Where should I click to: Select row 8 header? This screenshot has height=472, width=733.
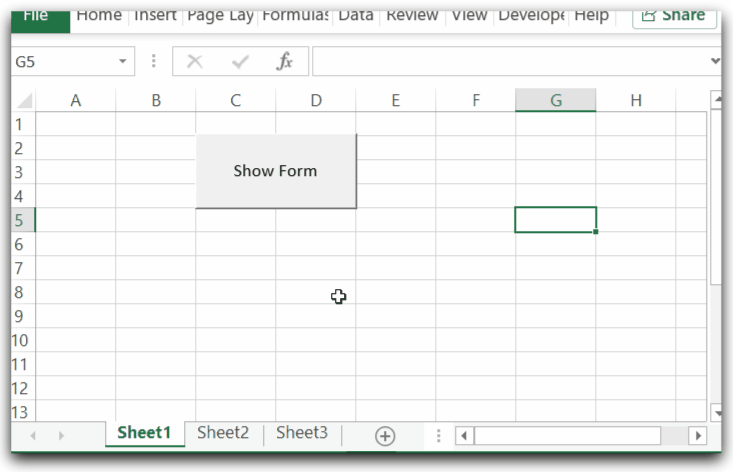23,292
